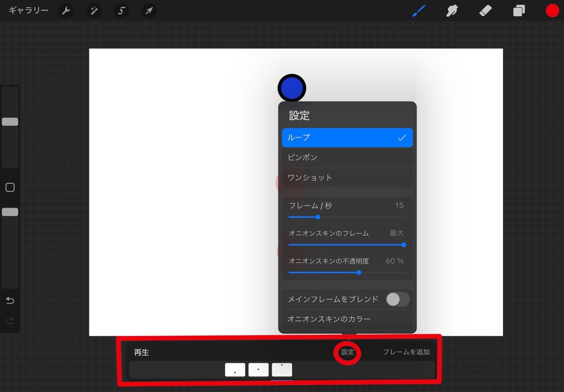Tap the square modify button in sidebar
The image size is (564, 392).
pyautogui.click(x=10, y=188)
